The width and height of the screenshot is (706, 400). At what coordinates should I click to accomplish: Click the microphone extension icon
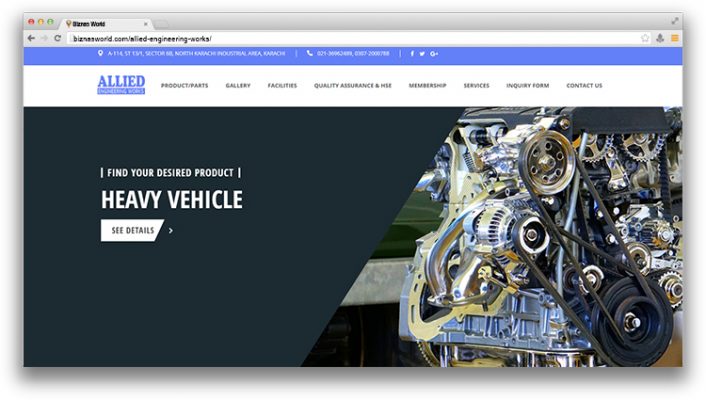(660, 38)
